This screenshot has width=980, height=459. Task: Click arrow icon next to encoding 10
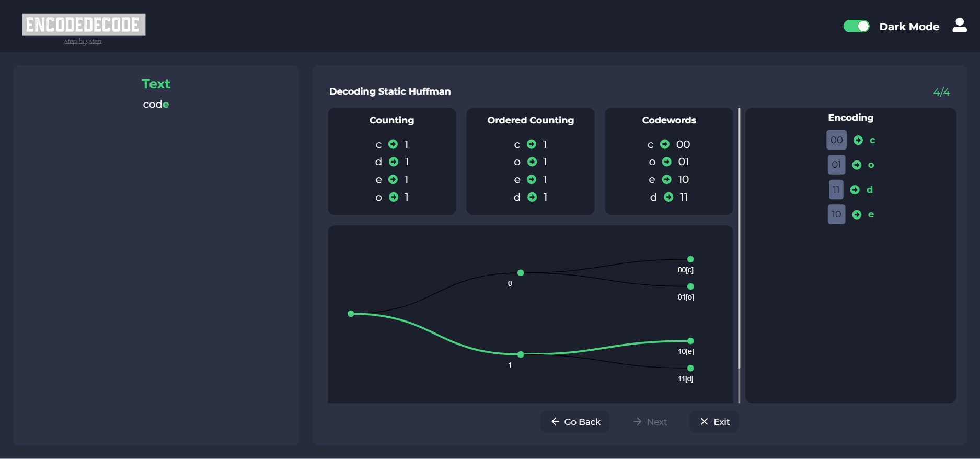click(x=857, y=214)
